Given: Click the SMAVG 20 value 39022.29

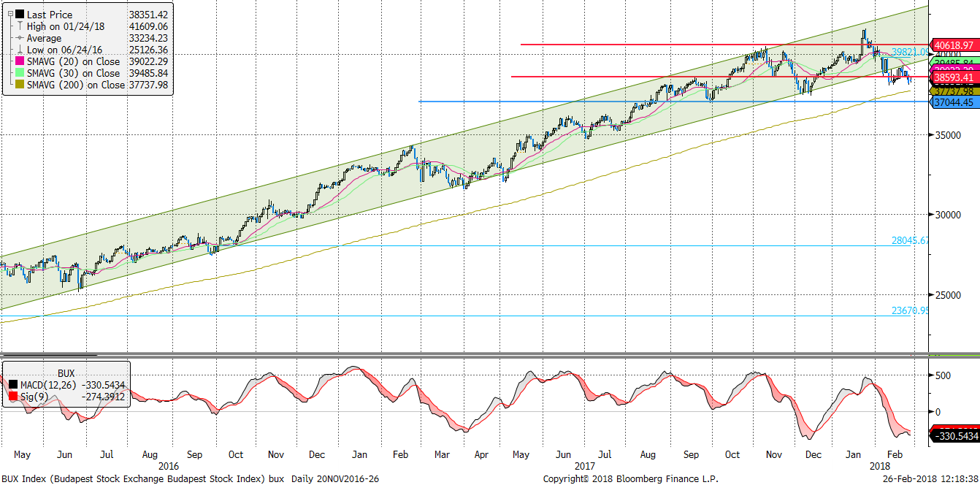Looking at the screenshot, I should coord(148,61).
